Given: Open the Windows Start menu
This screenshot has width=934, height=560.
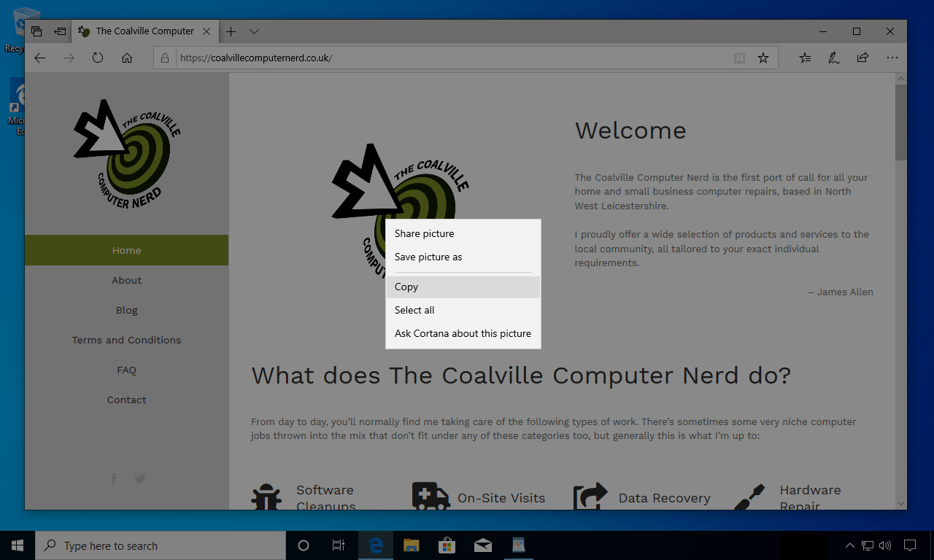Looking at the screenshot, I should coord(18,545).
